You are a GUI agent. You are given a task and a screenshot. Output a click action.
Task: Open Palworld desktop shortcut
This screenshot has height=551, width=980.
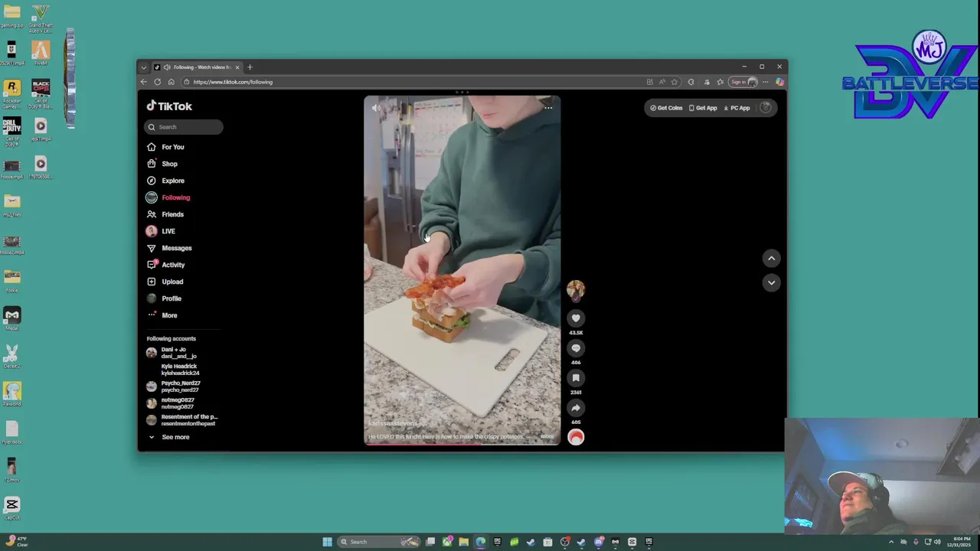(x=11, y=394)
